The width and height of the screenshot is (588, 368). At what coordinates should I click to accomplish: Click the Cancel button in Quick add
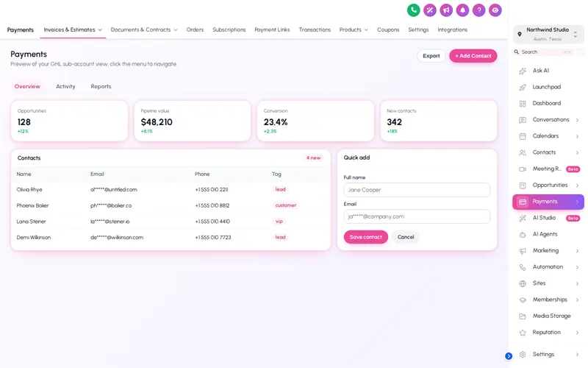pyautogui.click(x=406, y=237)
